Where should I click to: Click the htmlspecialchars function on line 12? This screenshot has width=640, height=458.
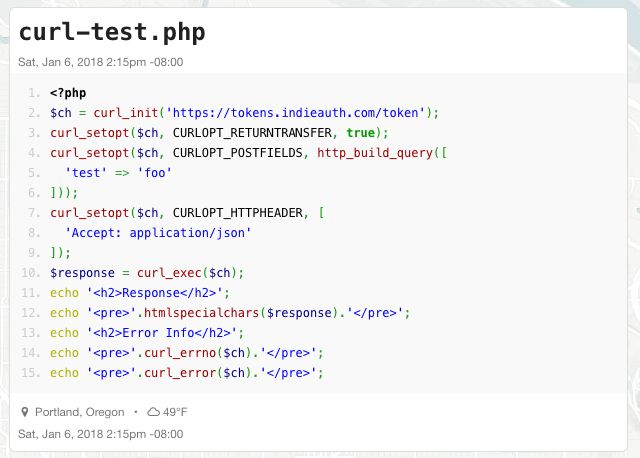pos(202,313)
